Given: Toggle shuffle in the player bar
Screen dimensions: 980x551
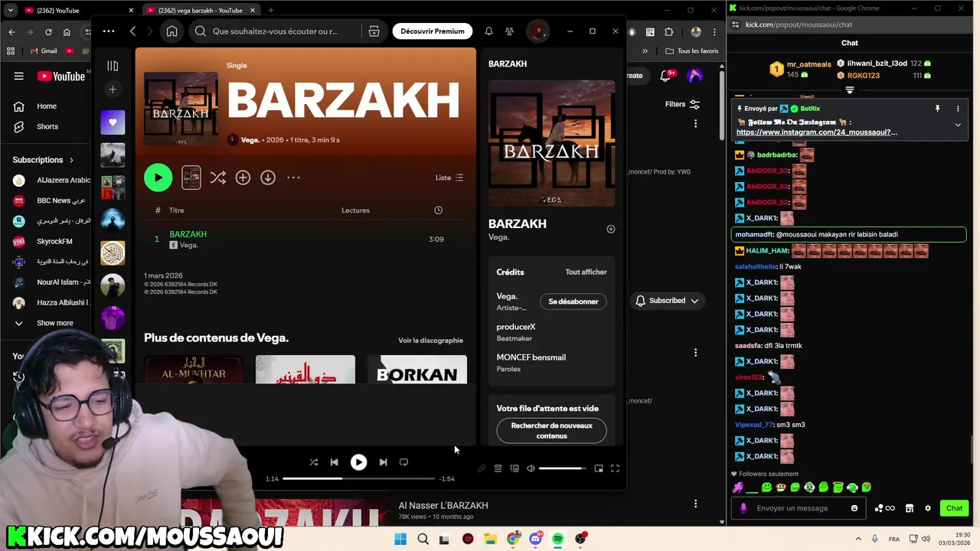Looking at the screenshot, I should pos(313,462).
